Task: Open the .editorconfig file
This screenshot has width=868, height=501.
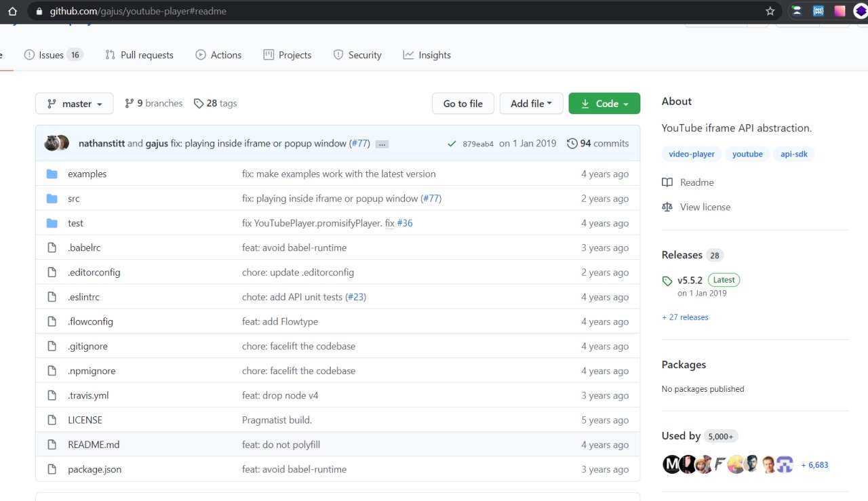Action: 94,273
